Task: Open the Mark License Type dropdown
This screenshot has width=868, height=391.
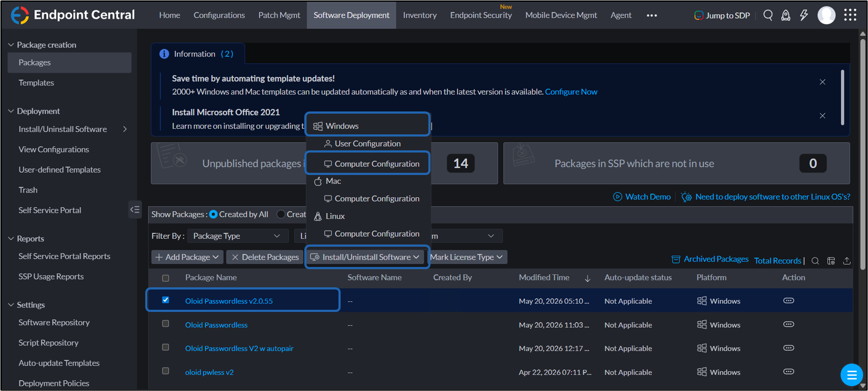Action: pos(467,257)
